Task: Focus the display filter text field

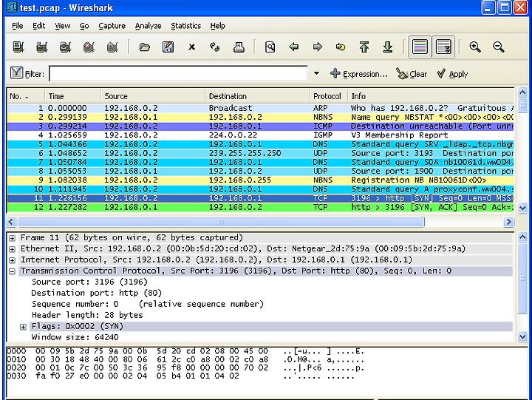Action: [x=178, y=74]
